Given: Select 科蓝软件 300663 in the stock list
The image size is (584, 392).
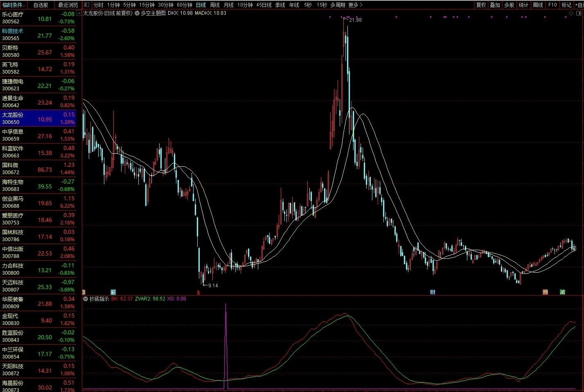Looking at the screenshot, I should point(38,152).
